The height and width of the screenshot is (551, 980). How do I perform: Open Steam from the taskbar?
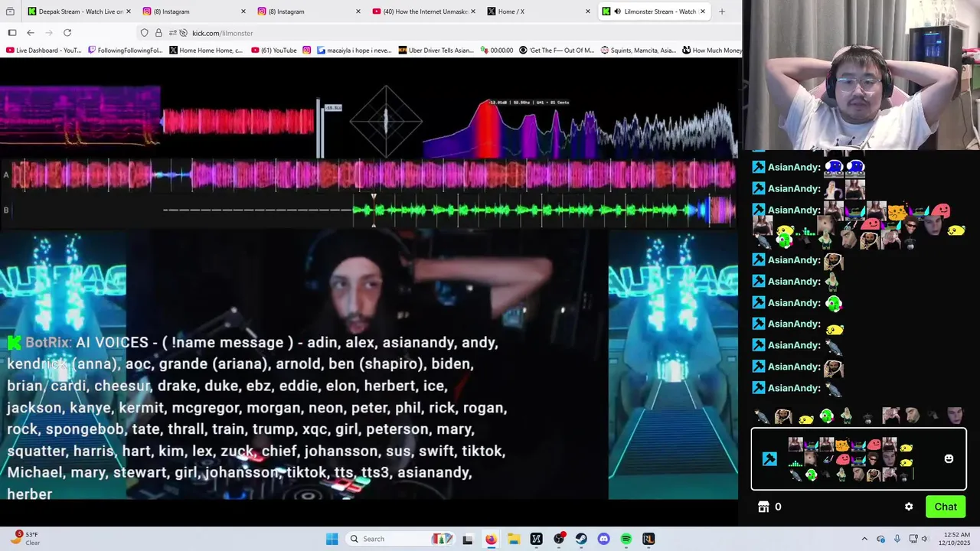click(581, 539)
